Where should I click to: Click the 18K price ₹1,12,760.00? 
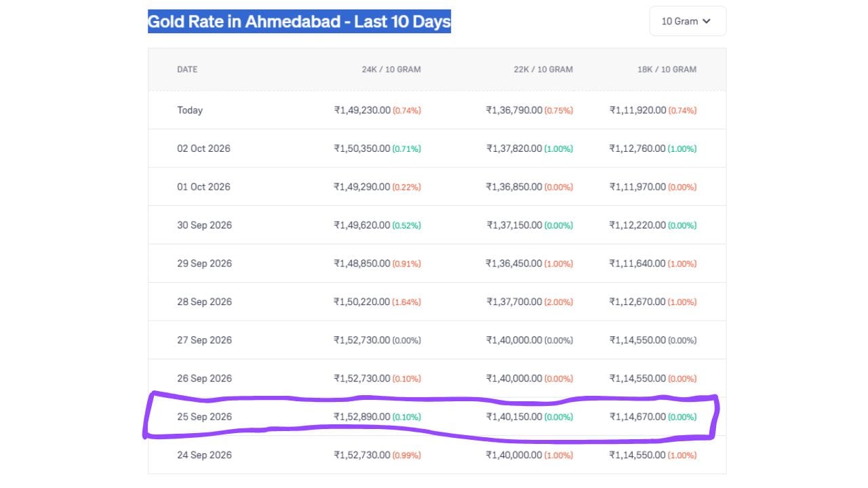638,148
